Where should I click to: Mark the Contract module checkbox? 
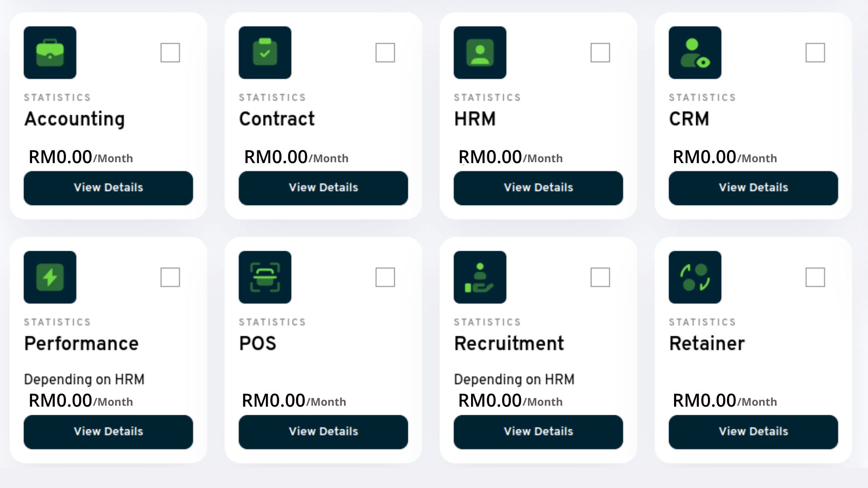(385, 52)
